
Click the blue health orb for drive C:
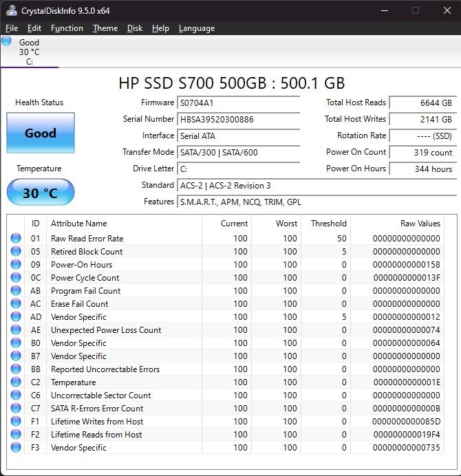6,41
